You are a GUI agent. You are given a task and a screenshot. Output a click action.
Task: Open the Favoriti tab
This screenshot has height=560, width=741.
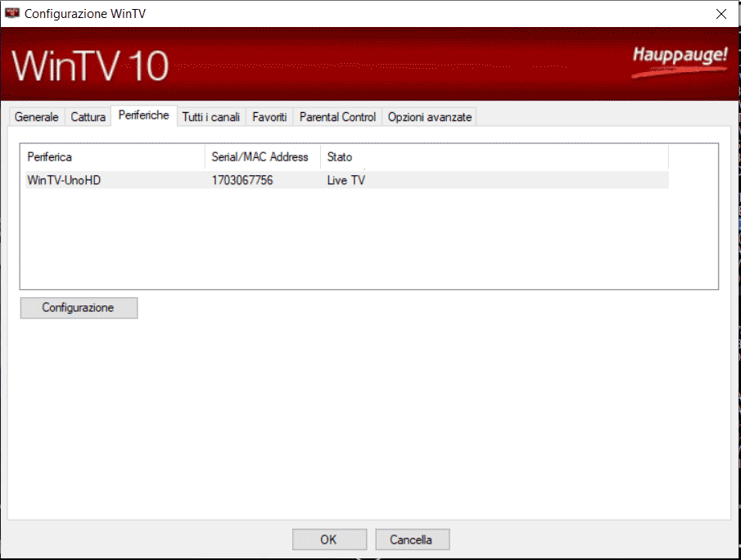click(269, 117)
